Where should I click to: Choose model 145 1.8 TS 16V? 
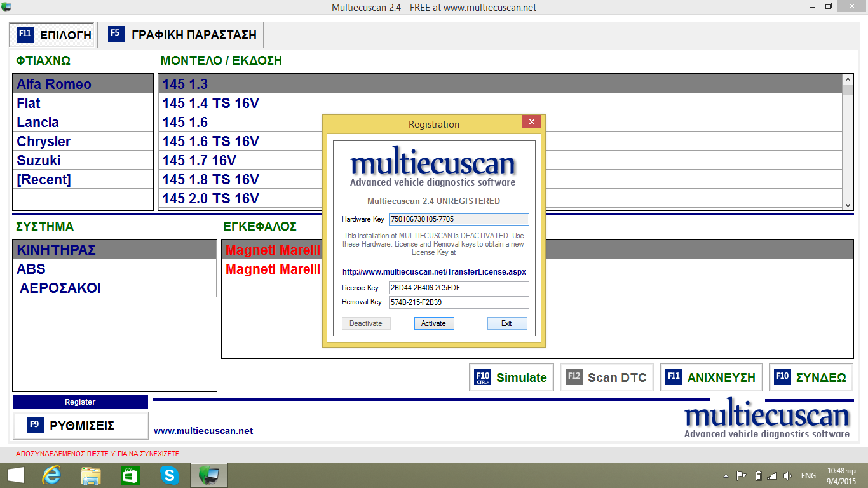pyautogui.click(x=500, y=179)
